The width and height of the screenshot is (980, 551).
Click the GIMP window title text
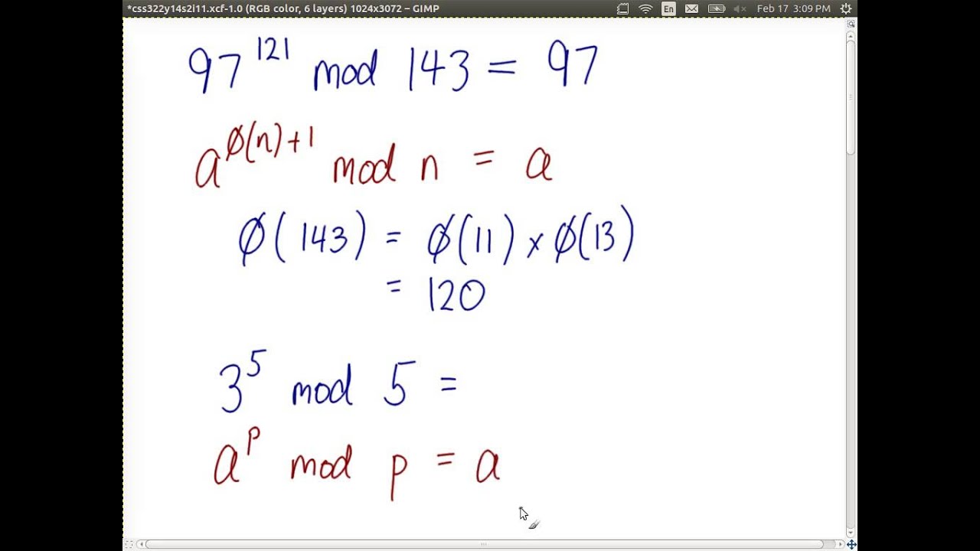pyautogui.click(x=283, y=8)
